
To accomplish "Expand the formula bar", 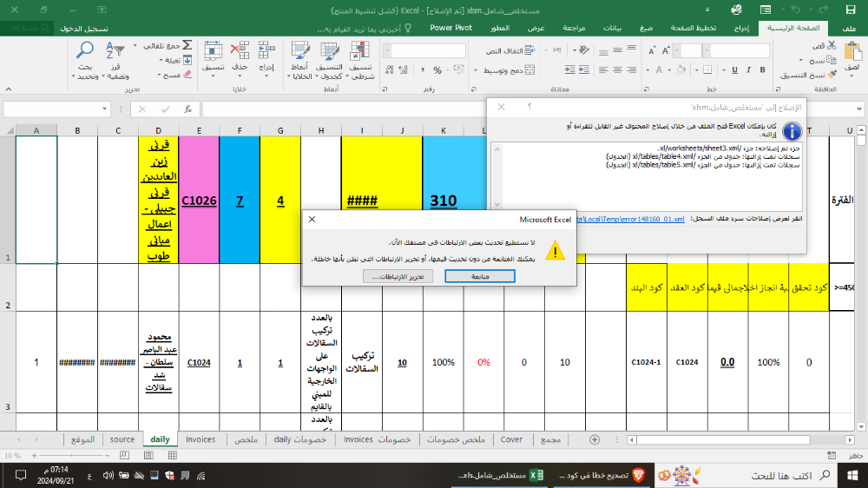I will [859, 109].
